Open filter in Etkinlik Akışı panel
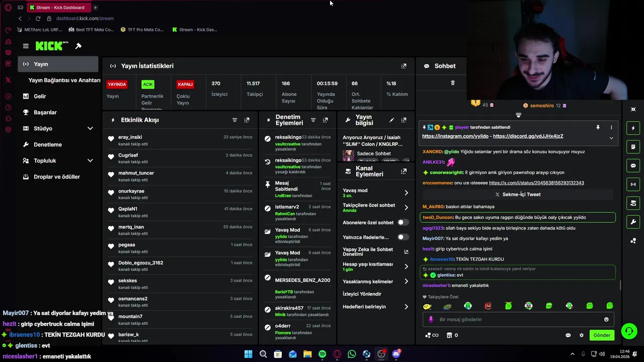644x362 pixels. [x=234, y=120]
